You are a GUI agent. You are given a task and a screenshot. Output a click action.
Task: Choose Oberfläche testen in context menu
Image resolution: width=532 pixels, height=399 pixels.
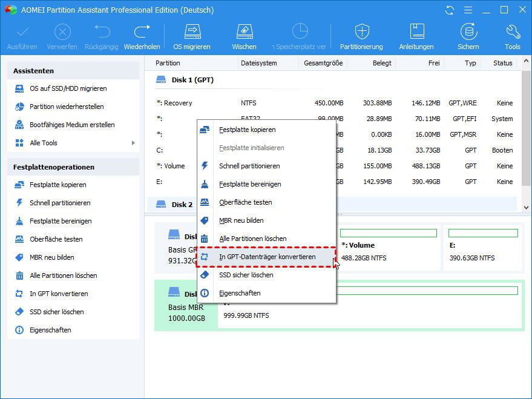point(267,203)
